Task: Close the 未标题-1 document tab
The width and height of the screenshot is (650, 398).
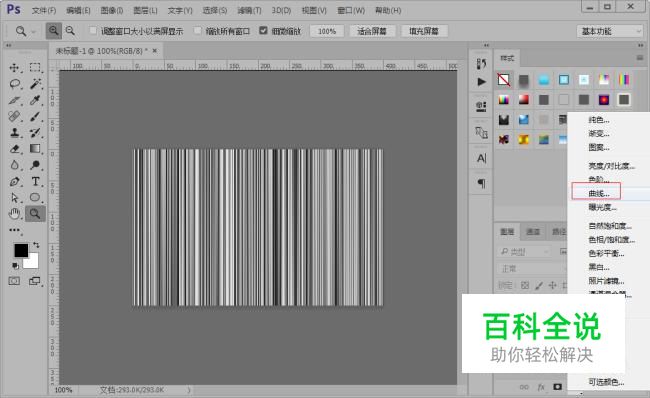Action: tap(155, 51)
